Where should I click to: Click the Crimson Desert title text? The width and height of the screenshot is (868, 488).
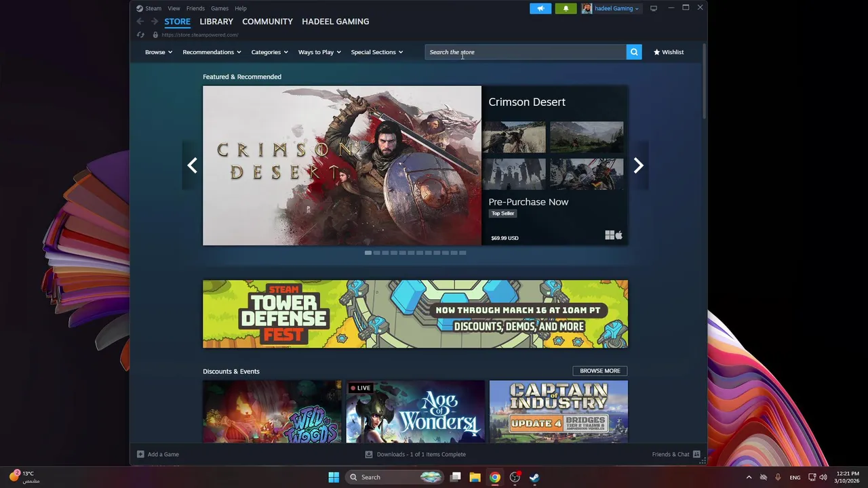(x=527, y=102)
